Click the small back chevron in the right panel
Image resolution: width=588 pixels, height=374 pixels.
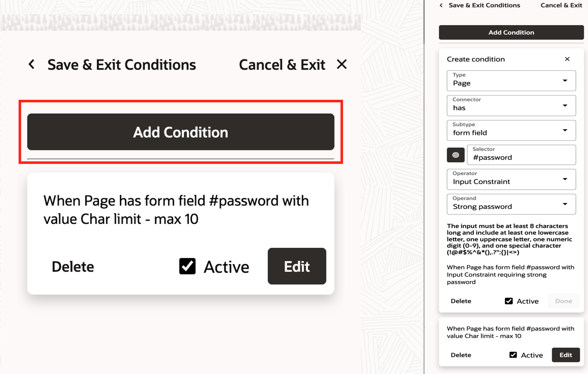point(441,5)
